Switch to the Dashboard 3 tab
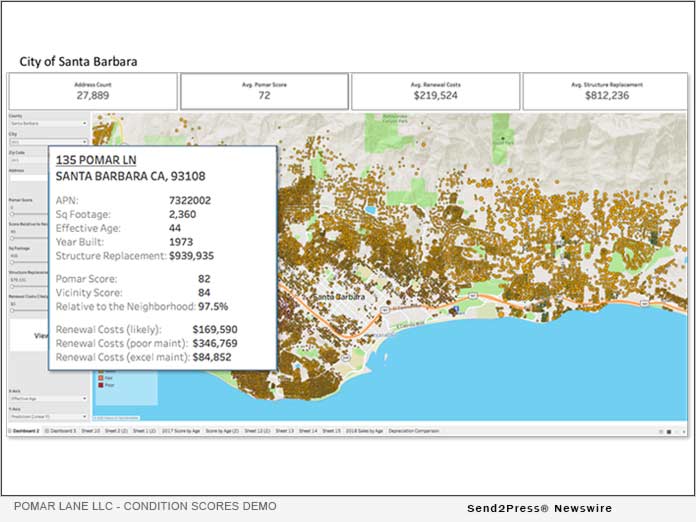Screen dimensions: 696x522 [62, 430]
